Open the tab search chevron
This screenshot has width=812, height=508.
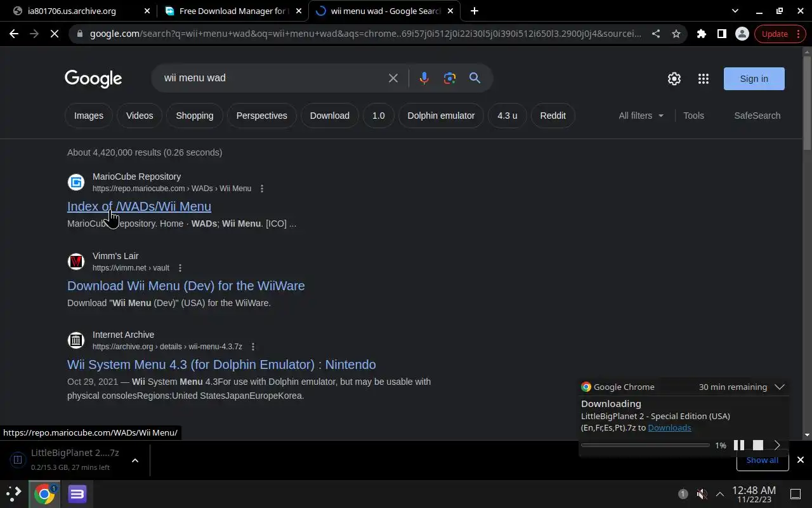(x=735, y=11)
